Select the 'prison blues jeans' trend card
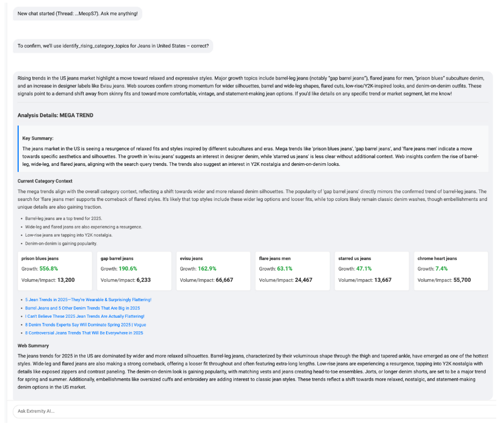This screenshot has height=423, width=504. click(x=55, y=271)
